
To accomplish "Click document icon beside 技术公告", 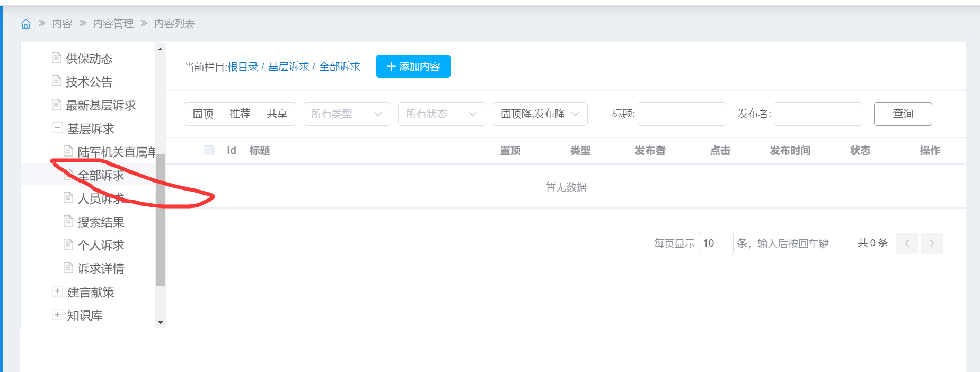I will [x=57, y=81].
